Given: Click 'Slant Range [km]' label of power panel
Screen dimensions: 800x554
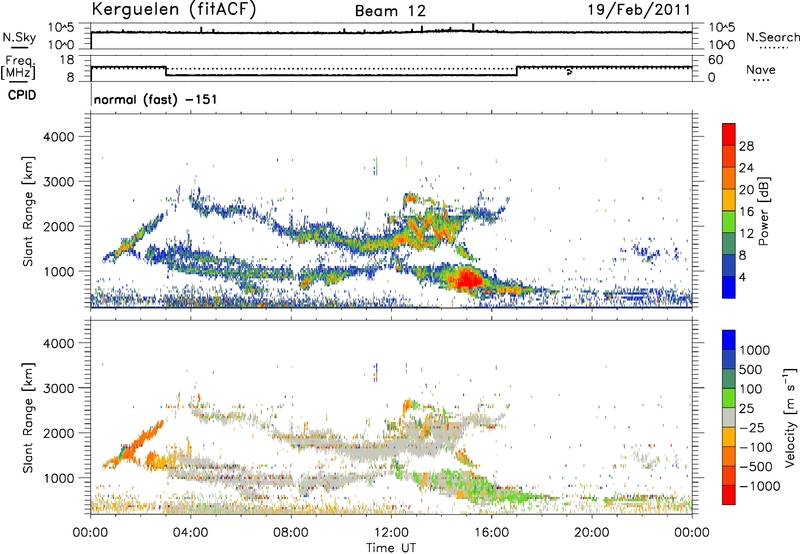Looking at the screenshot, I should (28, 211).
